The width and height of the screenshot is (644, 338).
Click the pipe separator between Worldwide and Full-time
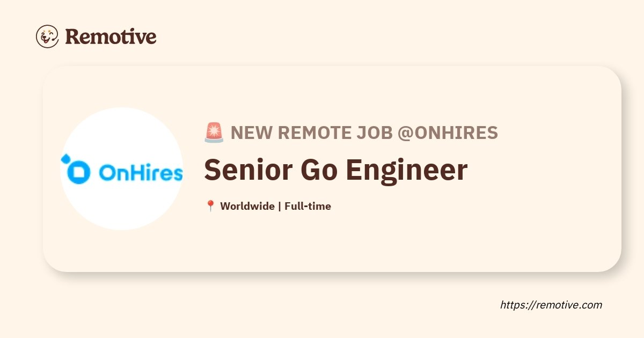click(x=280, y=206)
